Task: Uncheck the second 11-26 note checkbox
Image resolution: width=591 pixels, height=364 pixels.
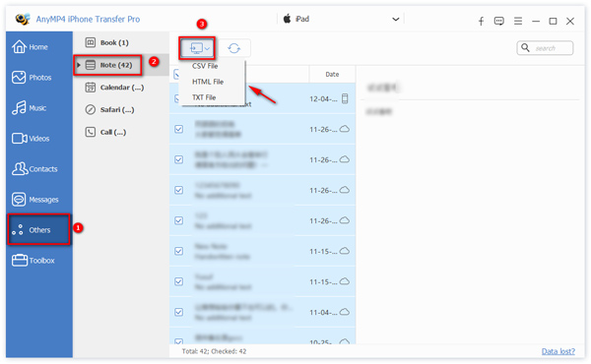Action: 179,159
